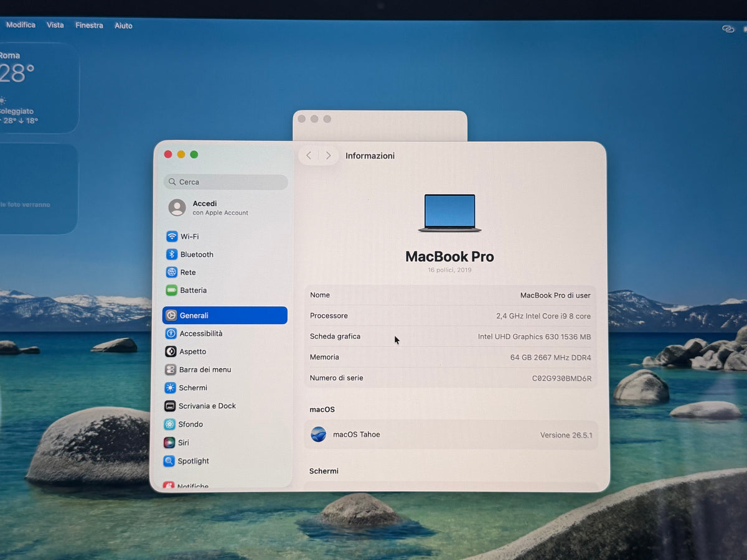Open the Sfondo wallpaper icon
Image resolution: width=747 pixels, height=560 pixels.
click(169, 424)
